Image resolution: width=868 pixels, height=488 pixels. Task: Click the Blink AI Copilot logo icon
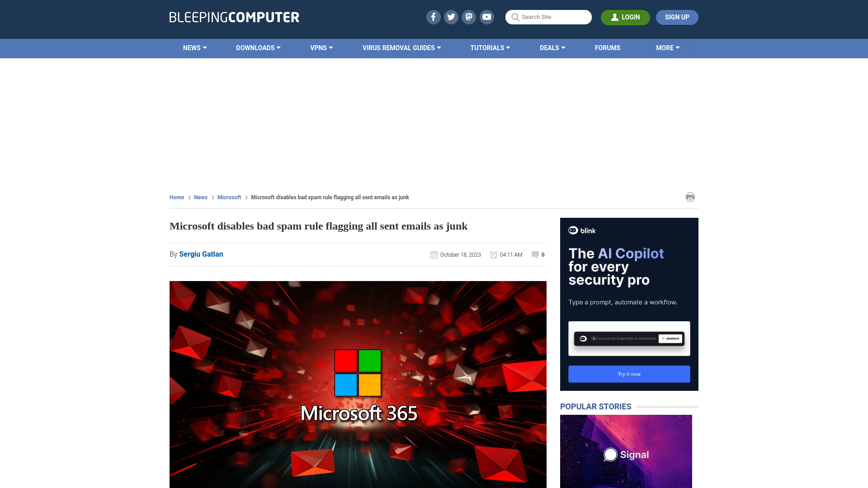pos(573,230)
